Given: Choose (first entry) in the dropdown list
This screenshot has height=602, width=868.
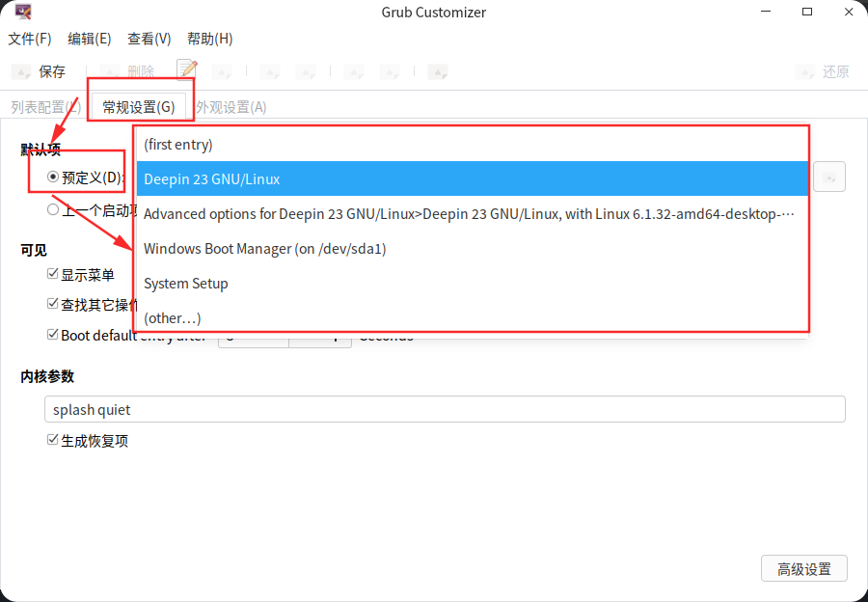Looking at the screenshot, I should (473, 145).
